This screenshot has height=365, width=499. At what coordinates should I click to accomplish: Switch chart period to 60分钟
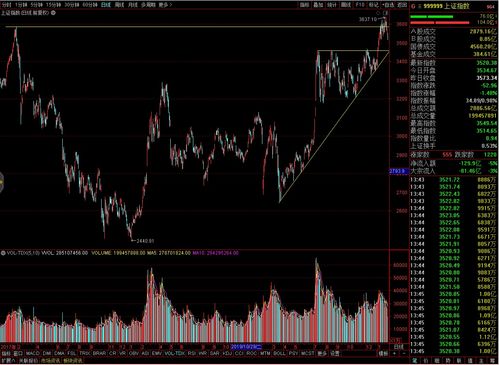pos(90,5)
